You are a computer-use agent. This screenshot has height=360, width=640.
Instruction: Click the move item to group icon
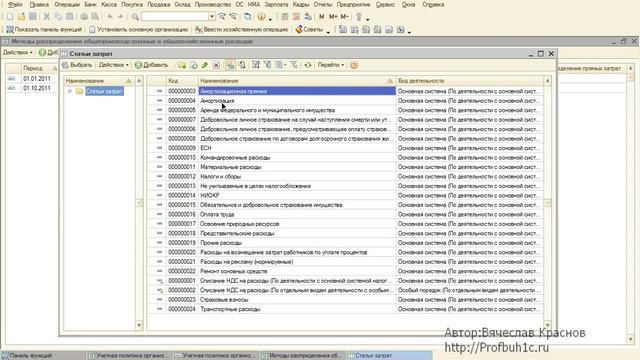tap(242, 65)
